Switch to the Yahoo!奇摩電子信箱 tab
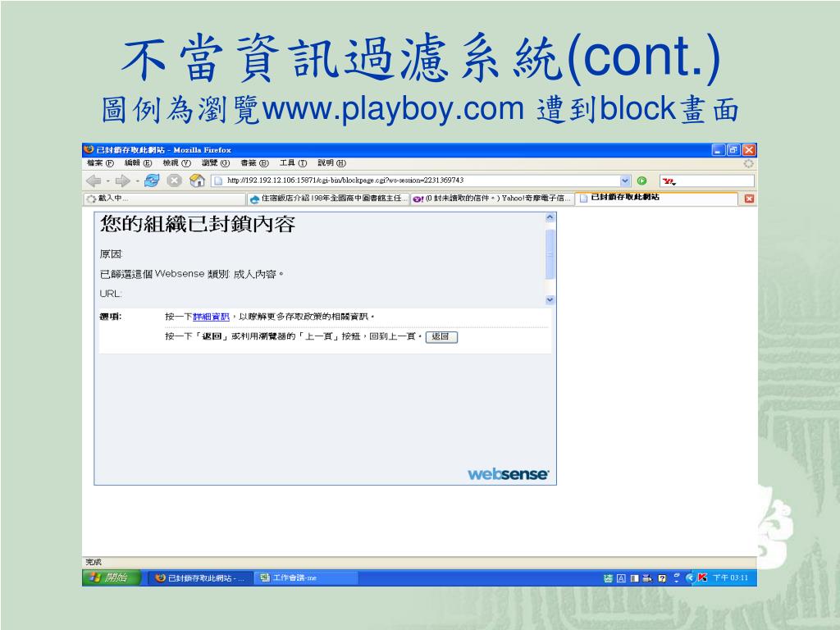Viewport: 840px width, 630px height. (492, 199)
